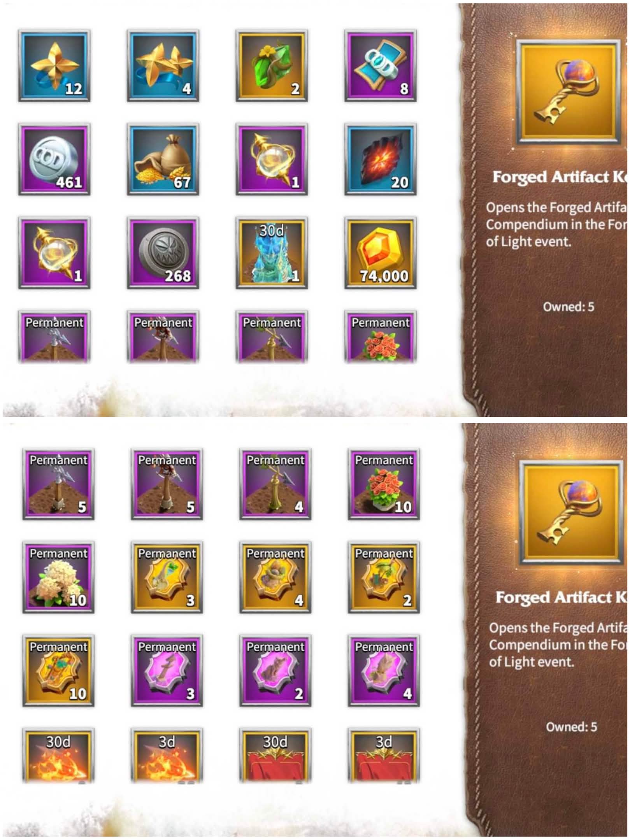Tap the first permanent spear statue showing 5
630x840 pixels.
(x=58, y=484)
